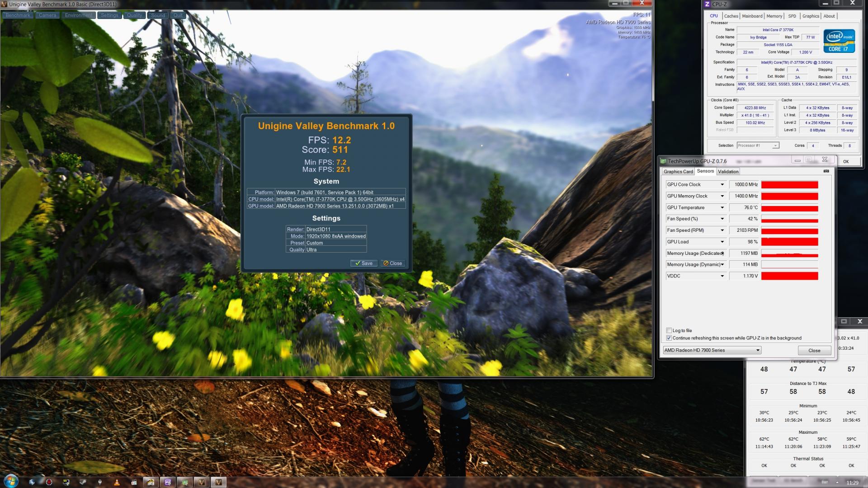Click the GPU-Z title bar icon
This screenshot has height=488, width=868.
pyautogui.click(x=663, y=161)
